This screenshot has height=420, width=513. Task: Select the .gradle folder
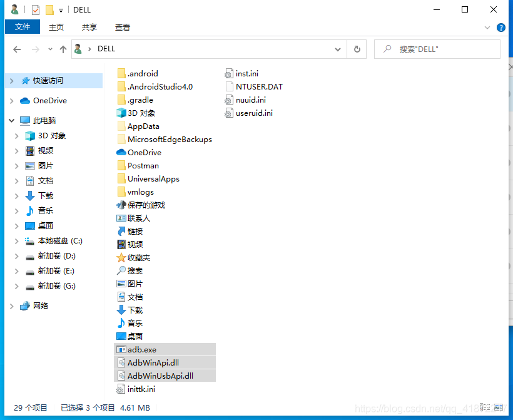(x=136, y=100)
